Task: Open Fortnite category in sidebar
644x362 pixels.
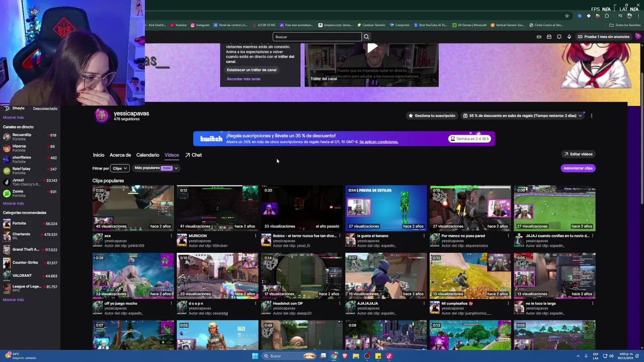Action: click(x=30, y=223)
